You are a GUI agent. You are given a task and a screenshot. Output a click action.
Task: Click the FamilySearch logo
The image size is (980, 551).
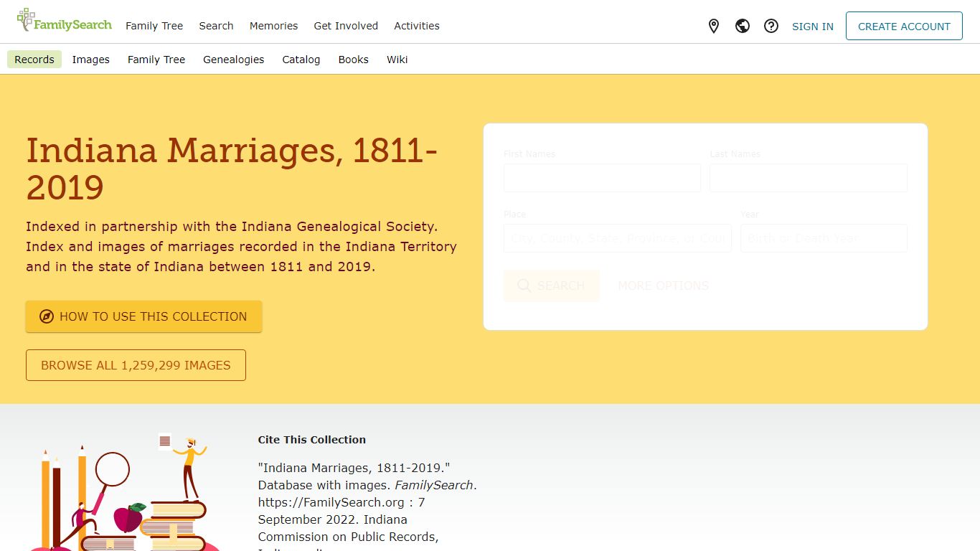point(65,21)
